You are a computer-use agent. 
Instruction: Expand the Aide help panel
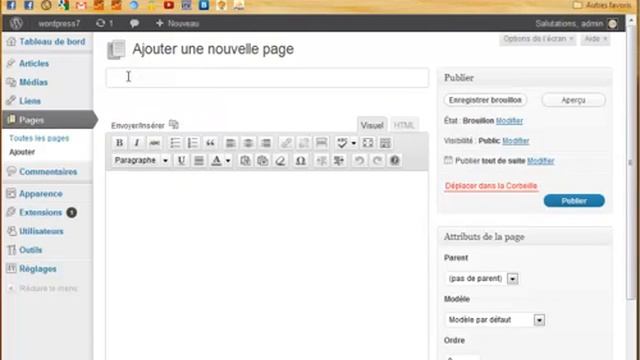pyautogui.click(x=595, y=39)
